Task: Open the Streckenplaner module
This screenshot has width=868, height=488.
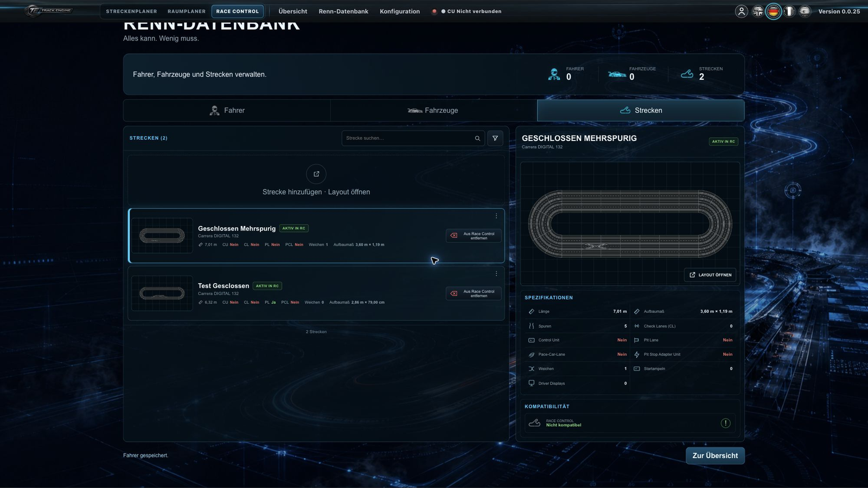Action: [131, 11]
